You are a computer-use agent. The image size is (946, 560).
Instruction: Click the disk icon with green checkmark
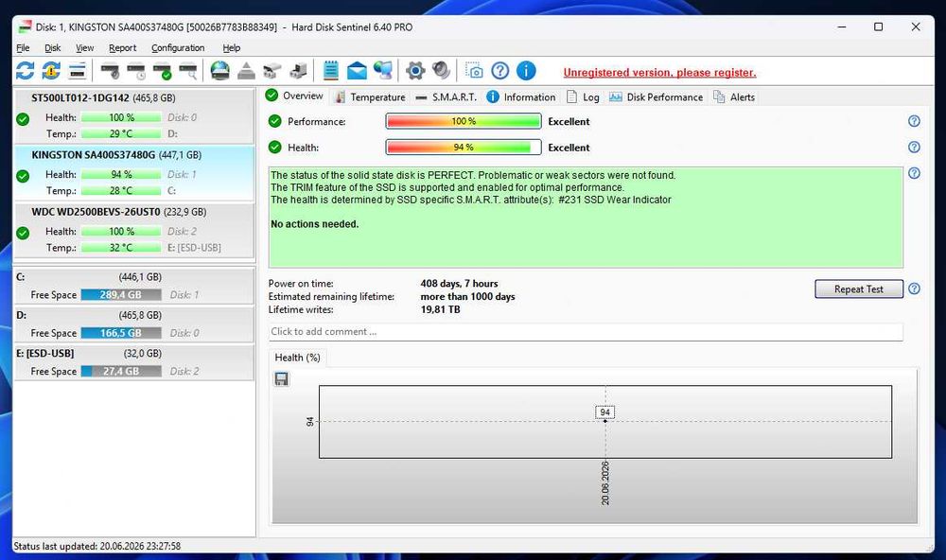point(163,71)
